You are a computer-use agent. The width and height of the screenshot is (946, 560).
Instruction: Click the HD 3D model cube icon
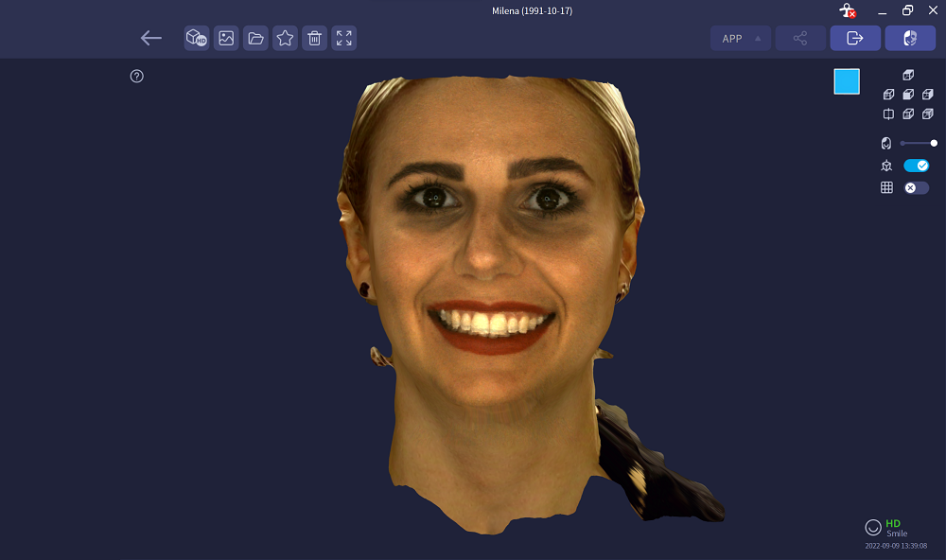click(x=197, y=38)
